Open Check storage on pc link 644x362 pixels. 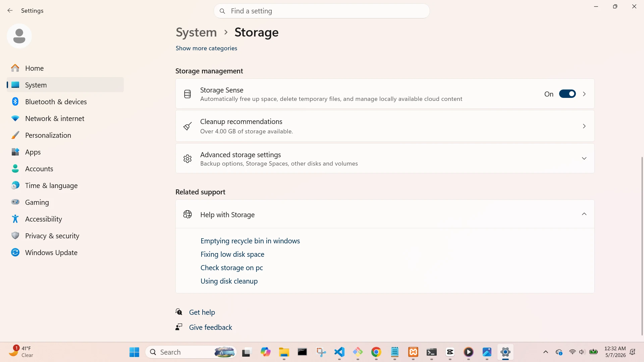[232, 268]
